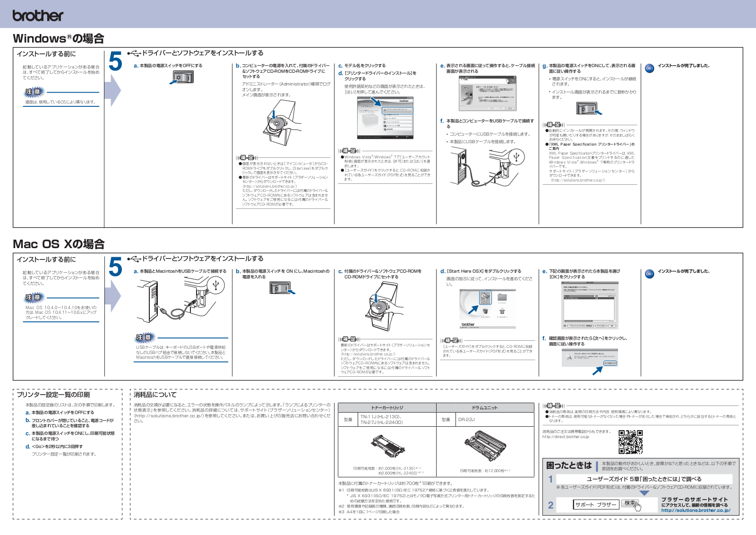The image size is (756, 535).
Task: Click the USB cable illustration in Mac step a
Action: (182, 301)
